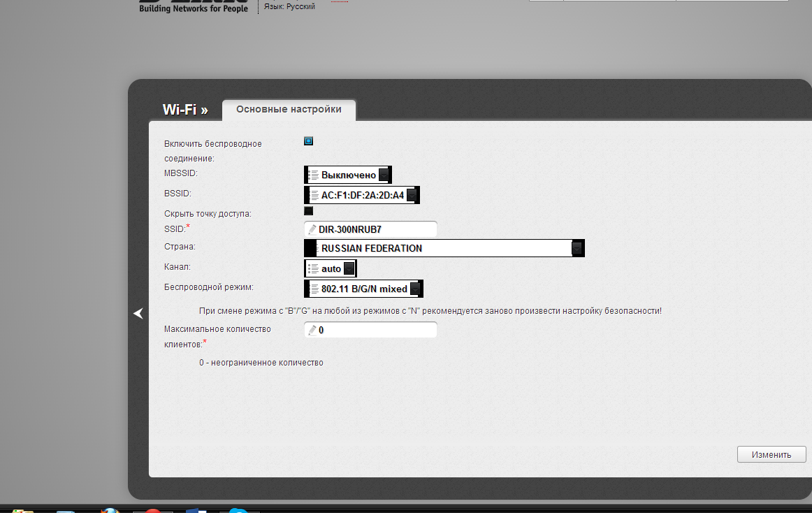Open Firefox from the Windows taskbar
Viewport: 812px width, 513px height.
pyautogui.click(x=110, y=511)
